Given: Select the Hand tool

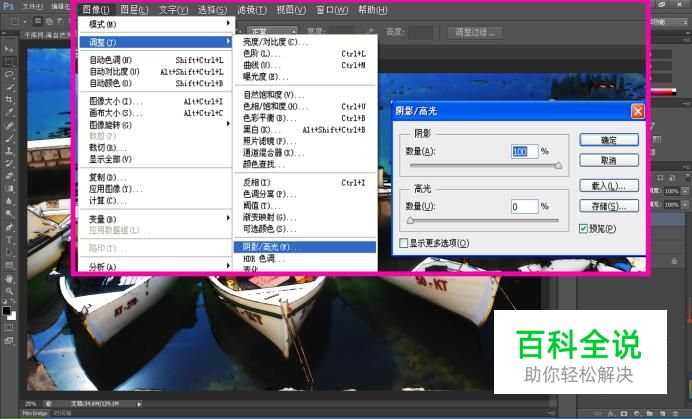Looking at the screenshot, I should [x=9, y=279].
